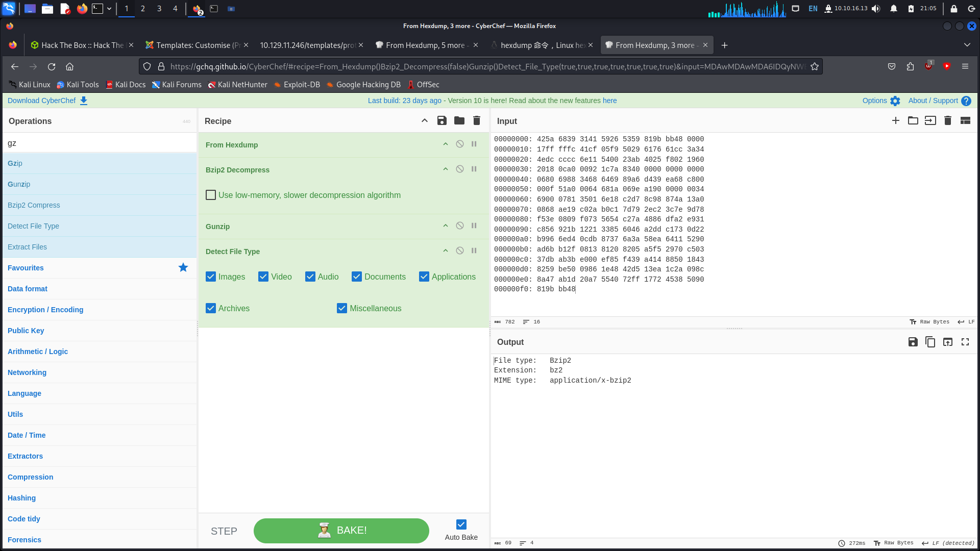Collapse the Gunzip operation in recipe
Screen dimensions: 980x551
446,226
